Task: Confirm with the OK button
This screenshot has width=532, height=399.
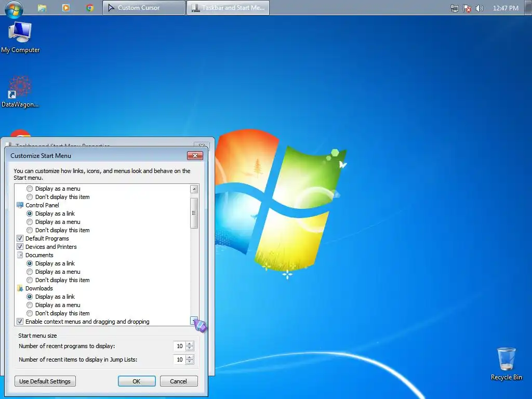Action: pos(137,381)
